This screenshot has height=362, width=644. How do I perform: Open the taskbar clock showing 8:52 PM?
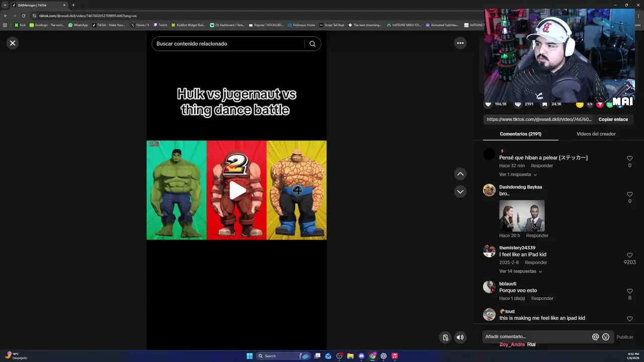(x=633, y=356)
